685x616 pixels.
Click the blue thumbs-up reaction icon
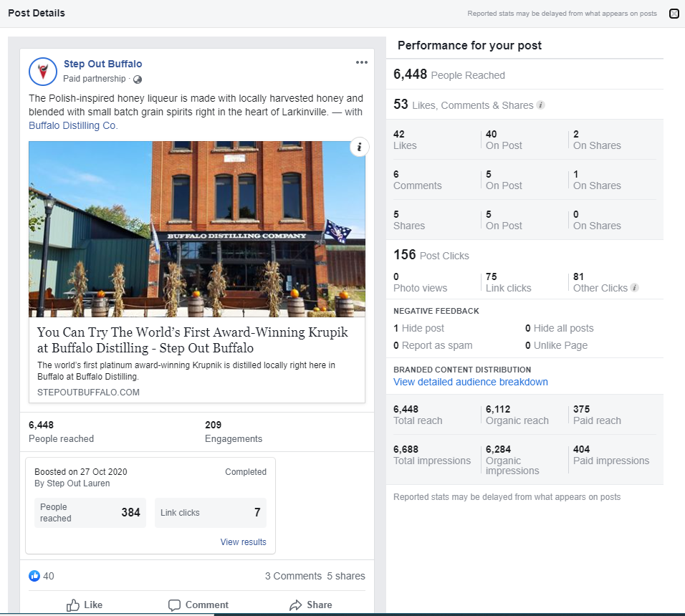point(34,576)
